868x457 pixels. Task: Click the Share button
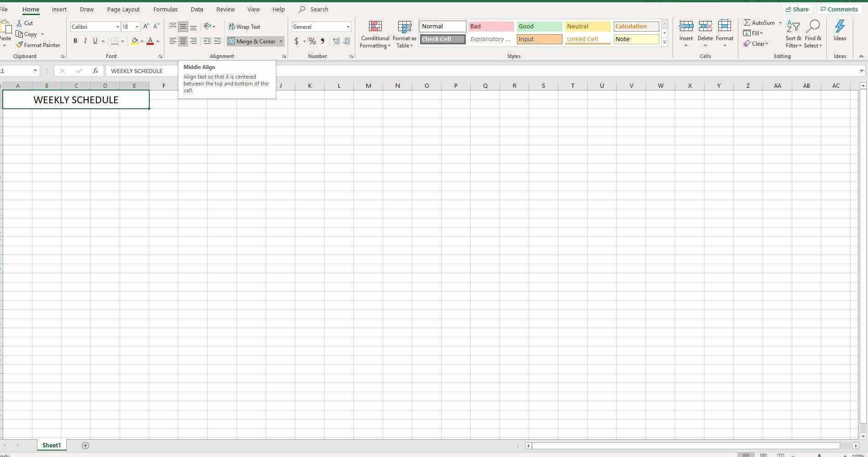pos(797,9)
